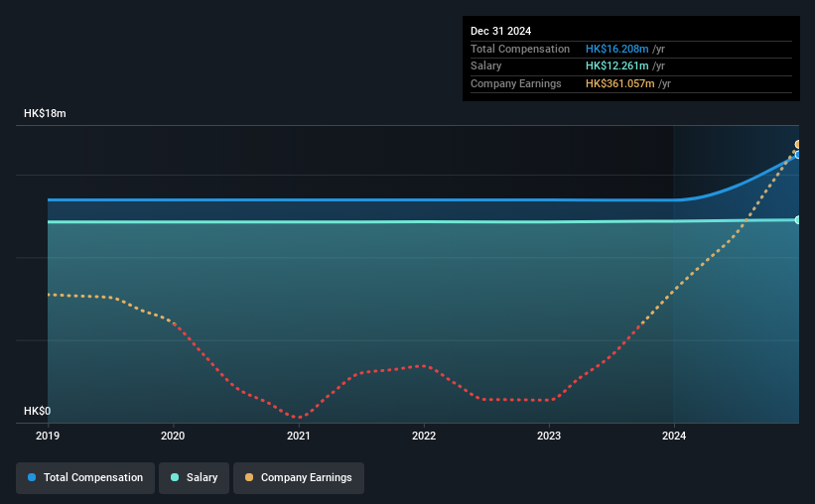Click the HK$18m y-axis label
815x504 pixels.
pos(45,113)
